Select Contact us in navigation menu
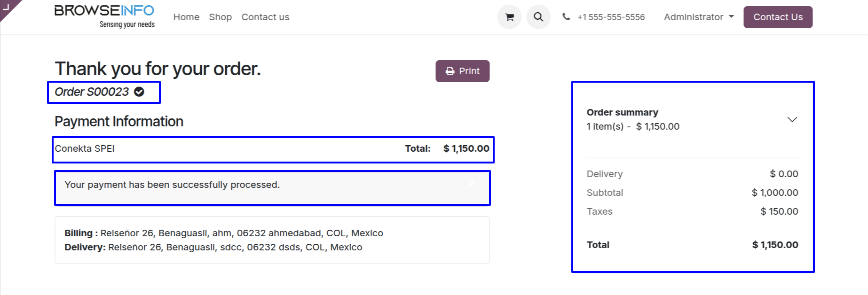868x295 pixels. (265, 17)
